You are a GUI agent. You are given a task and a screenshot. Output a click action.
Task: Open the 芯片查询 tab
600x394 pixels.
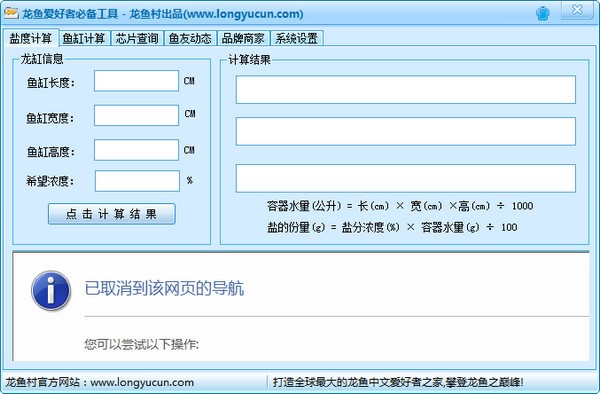pyautogui.click(x=137, y=38)
